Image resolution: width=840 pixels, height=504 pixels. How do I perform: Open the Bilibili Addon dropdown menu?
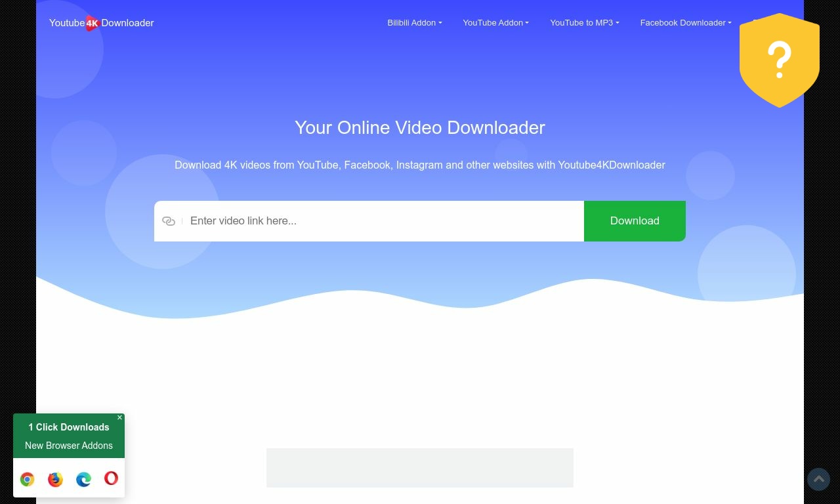click(x=414, y=23)
